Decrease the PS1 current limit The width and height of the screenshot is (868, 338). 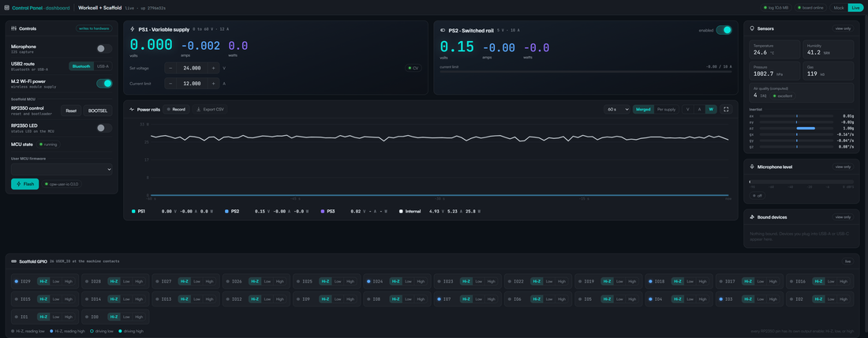coord(171,83)
